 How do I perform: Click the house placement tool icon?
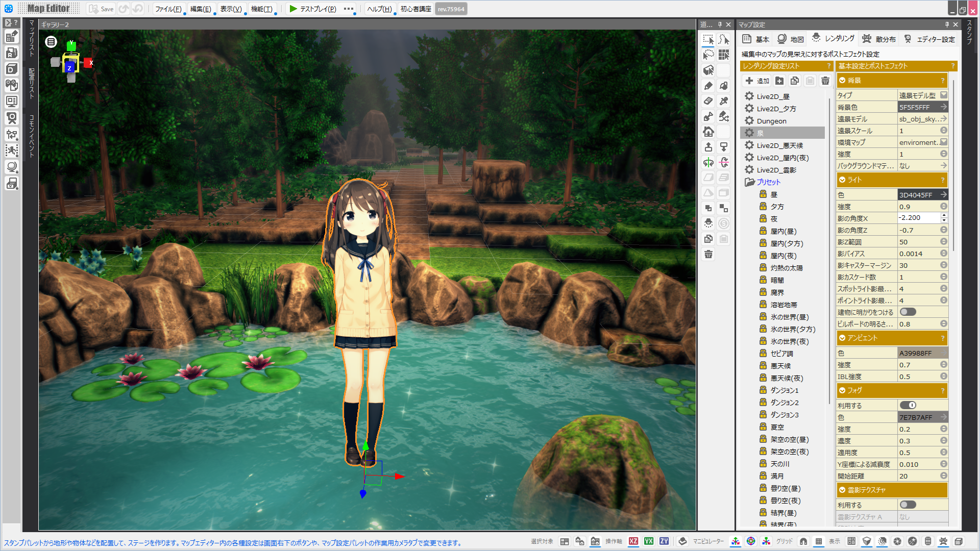[x=708, y=132]
